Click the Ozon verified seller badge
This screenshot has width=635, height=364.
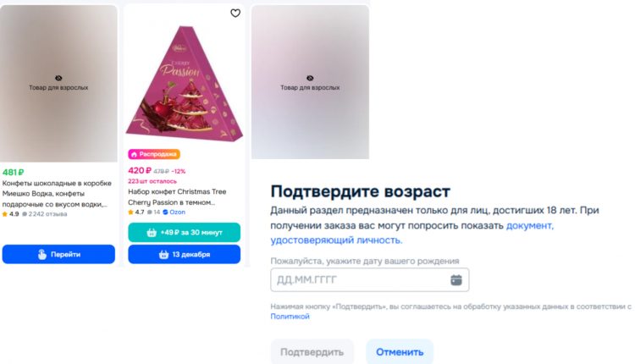pos(174,212)
